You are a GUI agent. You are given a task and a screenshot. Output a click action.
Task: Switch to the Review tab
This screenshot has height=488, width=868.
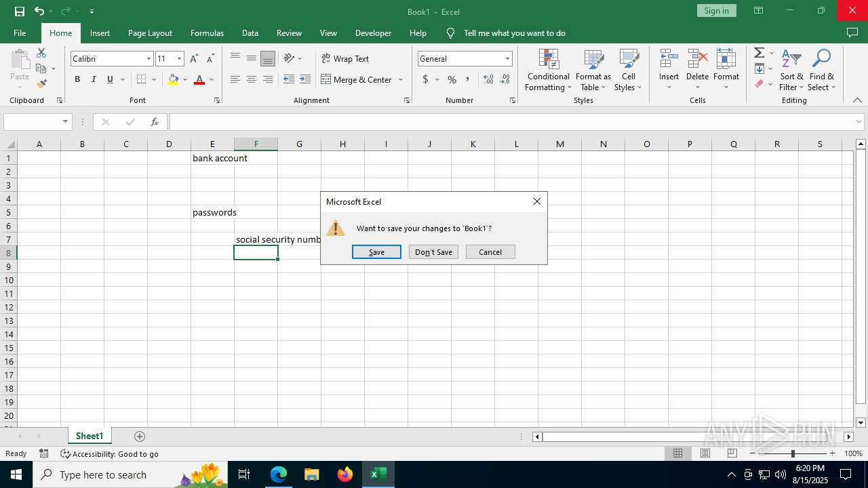click(289, 33)
